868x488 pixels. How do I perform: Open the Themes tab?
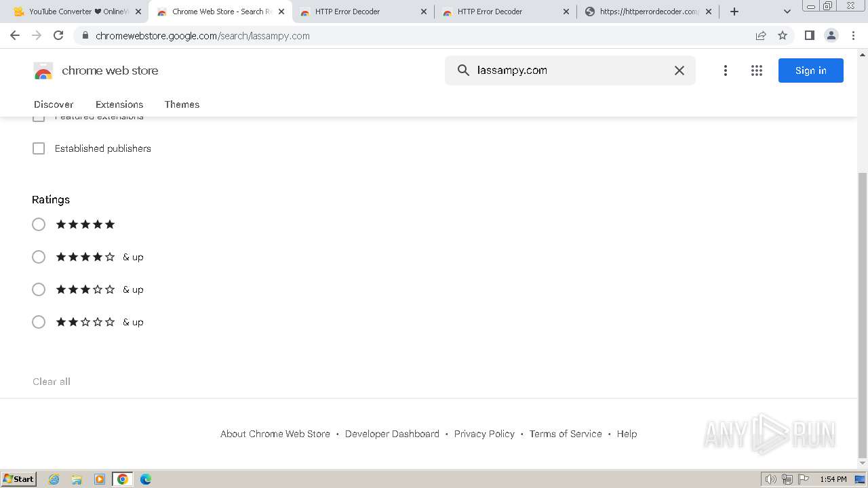182,104
